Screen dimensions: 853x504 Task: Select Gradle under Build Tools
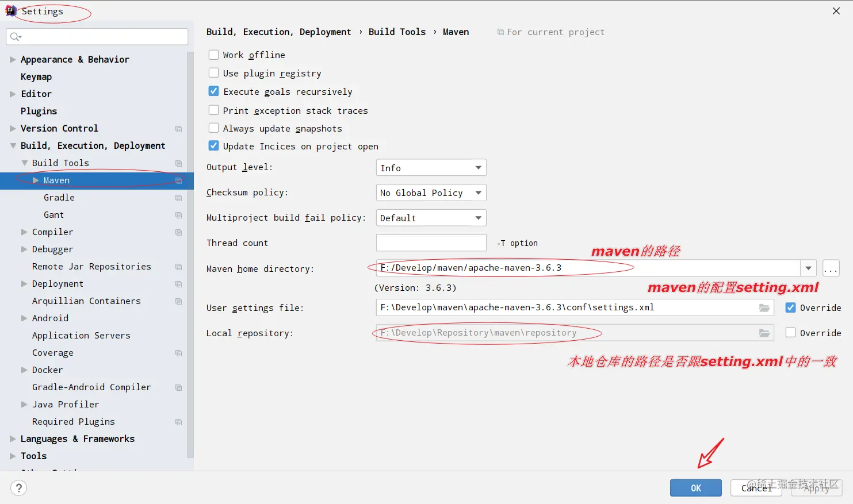59,198
